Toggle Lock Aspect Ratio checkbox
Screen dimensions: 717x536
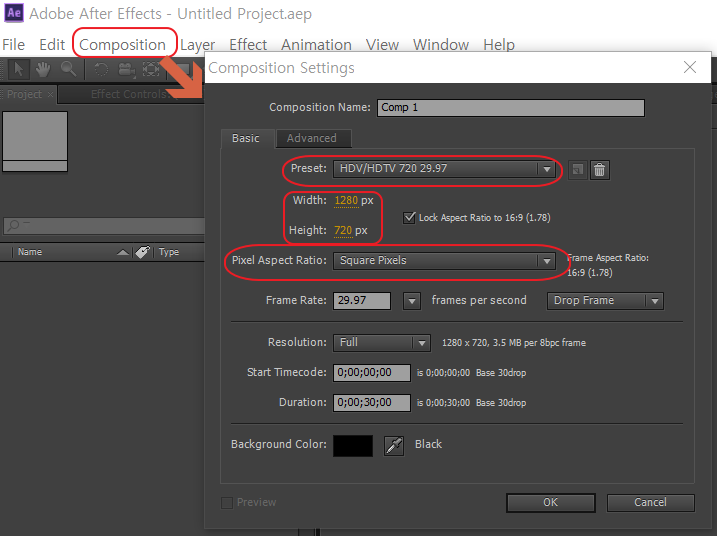[409, 218]
